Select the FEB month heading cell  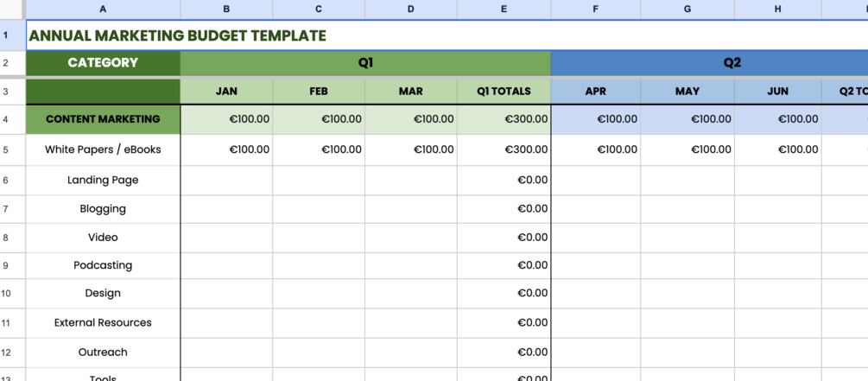(x=319, y=92)
